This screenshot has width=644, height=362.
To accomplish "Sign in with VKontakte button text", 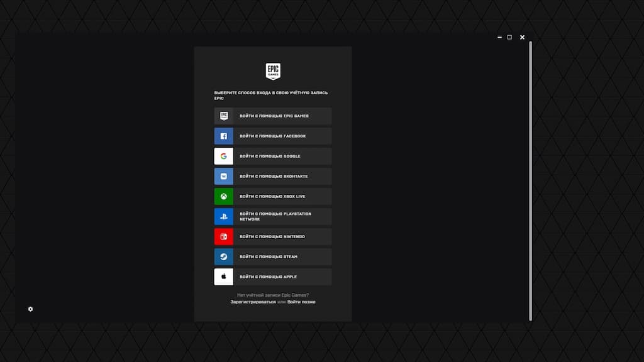I will pos(274,177).
